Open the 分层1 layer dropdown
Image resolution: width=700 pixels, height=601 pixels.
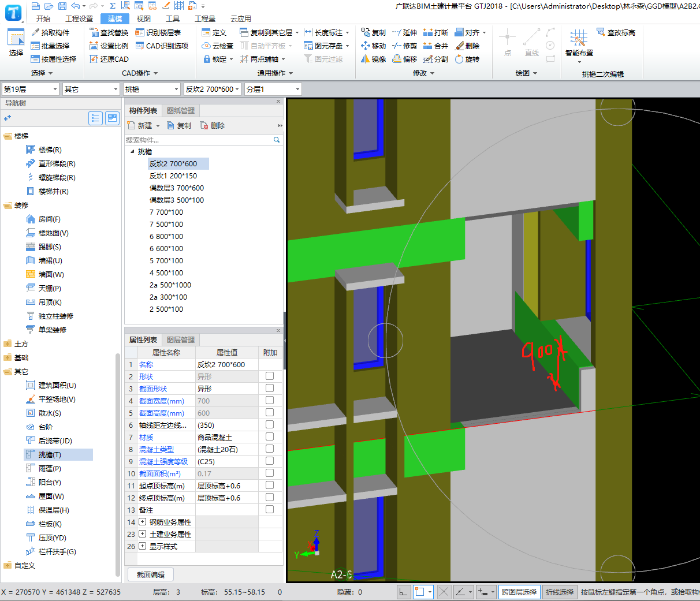pos(273,89)
